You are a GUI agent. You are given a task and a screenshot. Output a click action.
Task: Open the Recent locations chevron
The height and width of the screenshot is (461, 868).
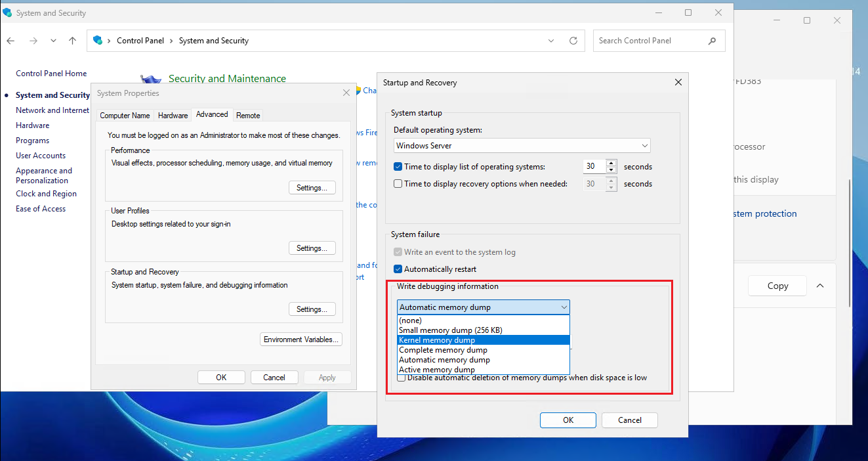click(x=53, y=41)
